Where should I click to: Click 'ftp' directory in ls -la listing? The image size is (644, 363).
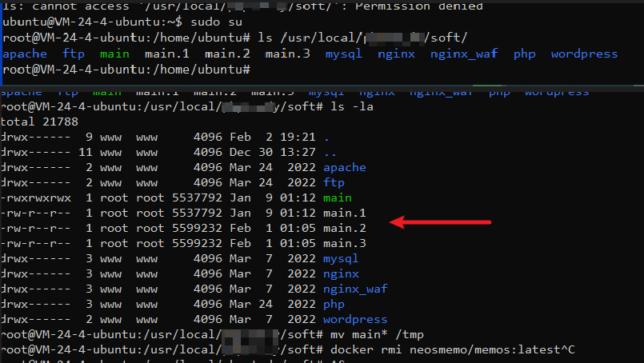[334, 183]
